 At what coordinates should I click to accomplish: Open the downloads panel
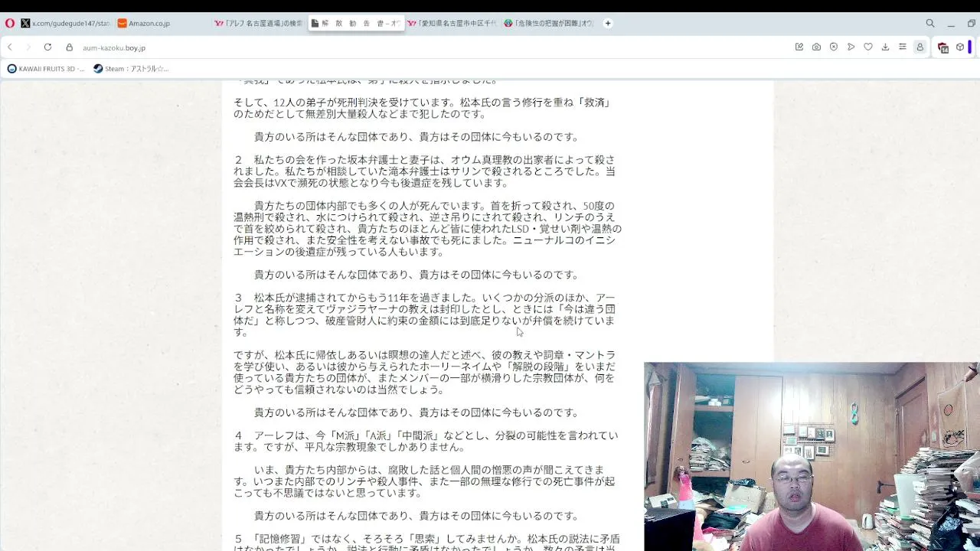point(885,47)
